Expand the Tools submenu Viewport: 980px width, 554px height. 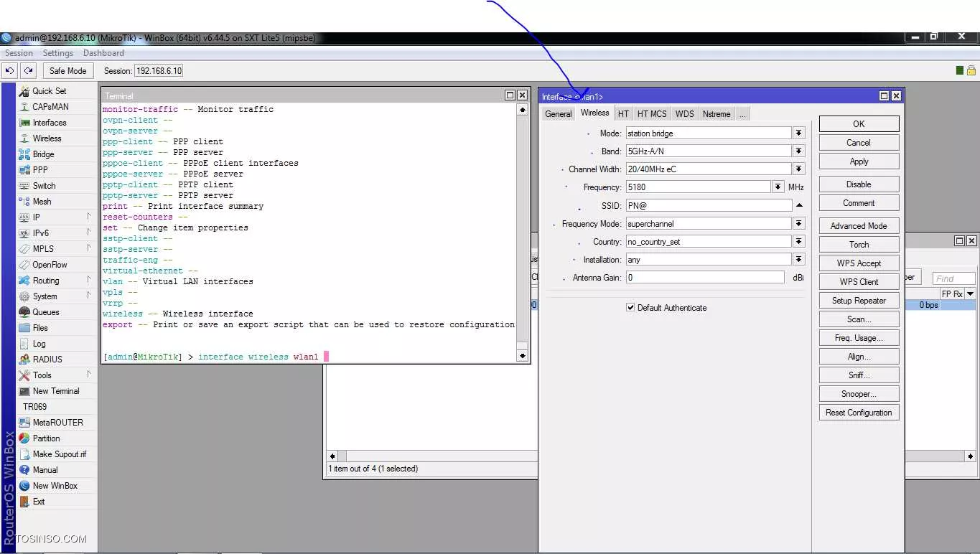point(89,375)
